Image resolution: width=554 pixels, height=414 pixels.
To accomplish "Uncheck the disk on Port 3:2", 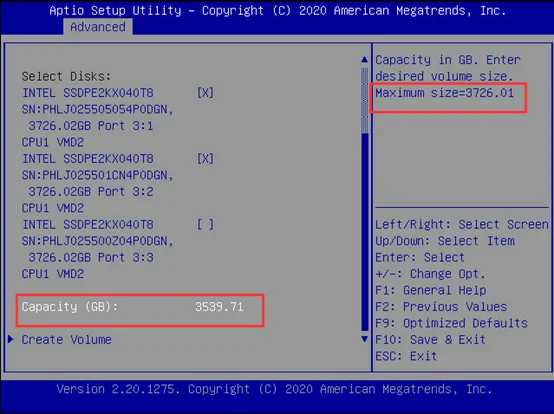I will 205,159.
